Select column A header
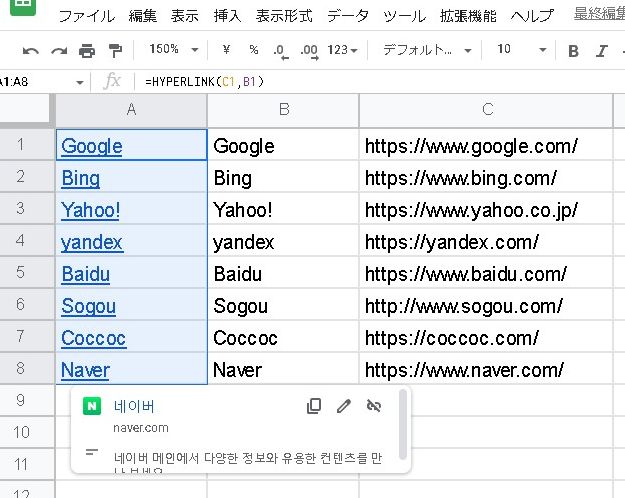The image size is (625, 498). pyautogui.click(x=132, y=110)
